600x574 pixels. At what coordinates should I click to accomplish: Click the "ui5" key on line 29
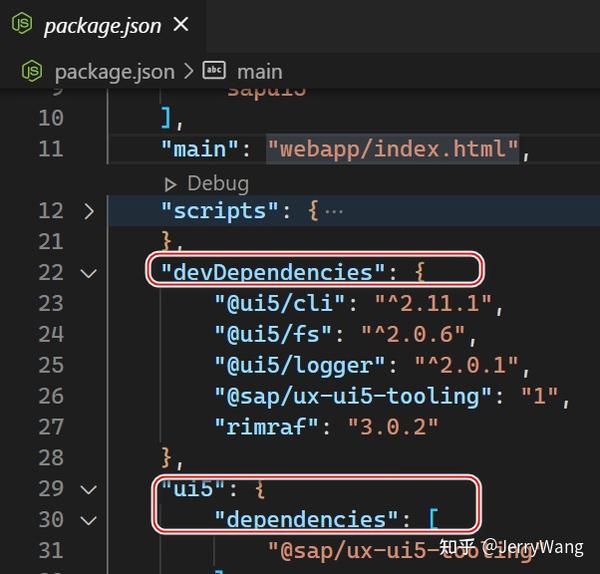click(x=193, y=489)
